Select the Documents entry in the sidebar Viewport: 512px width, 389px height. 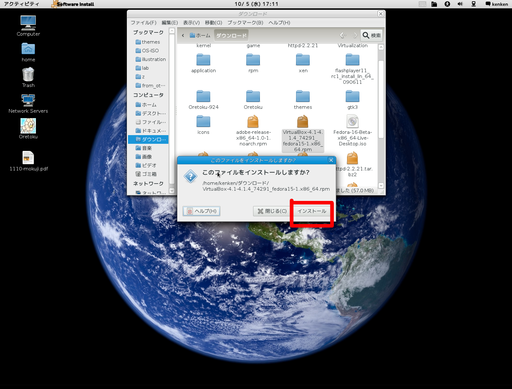(151, 131)
